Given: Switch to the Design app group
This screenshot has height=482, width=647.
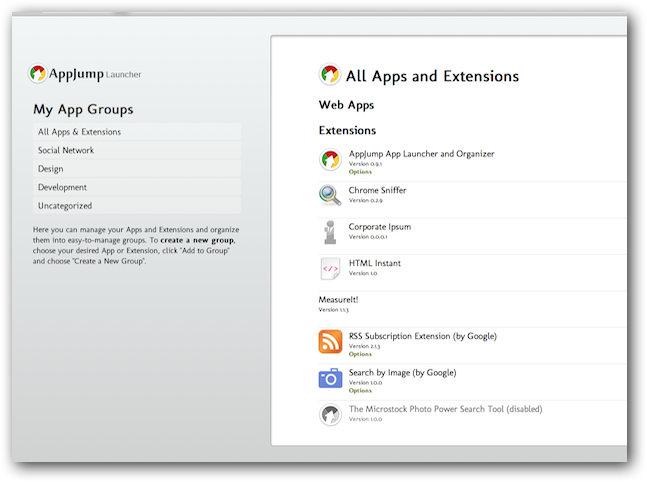Looking at the screenshot, I should [51, 169].
